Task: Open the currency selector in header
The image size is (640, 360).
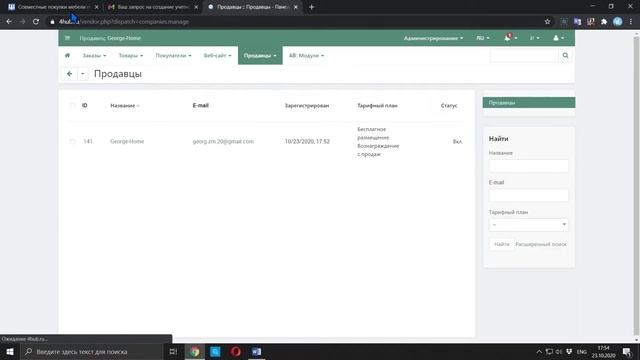Action: click(534, 38)
